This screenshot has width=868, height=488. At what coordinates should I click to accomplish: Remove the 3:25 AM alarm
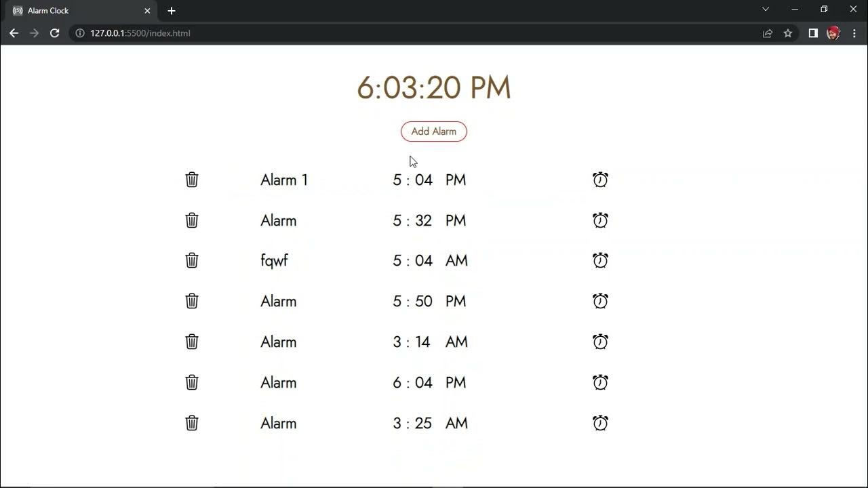pos(192,423)
